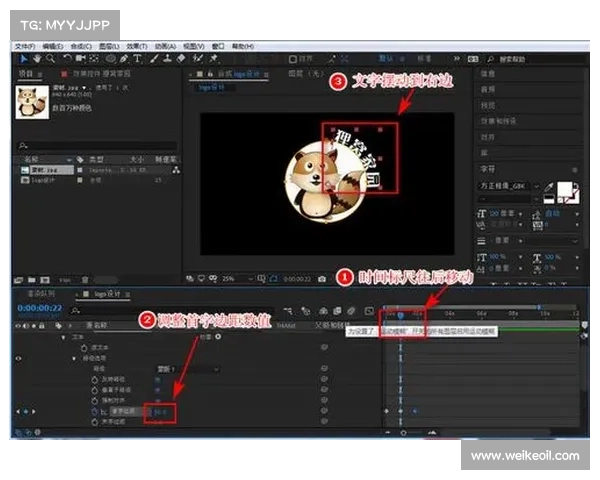Open the 编辑(E) menu
Image resolution: width=600 pixels, height=480 pixels.
53,46
